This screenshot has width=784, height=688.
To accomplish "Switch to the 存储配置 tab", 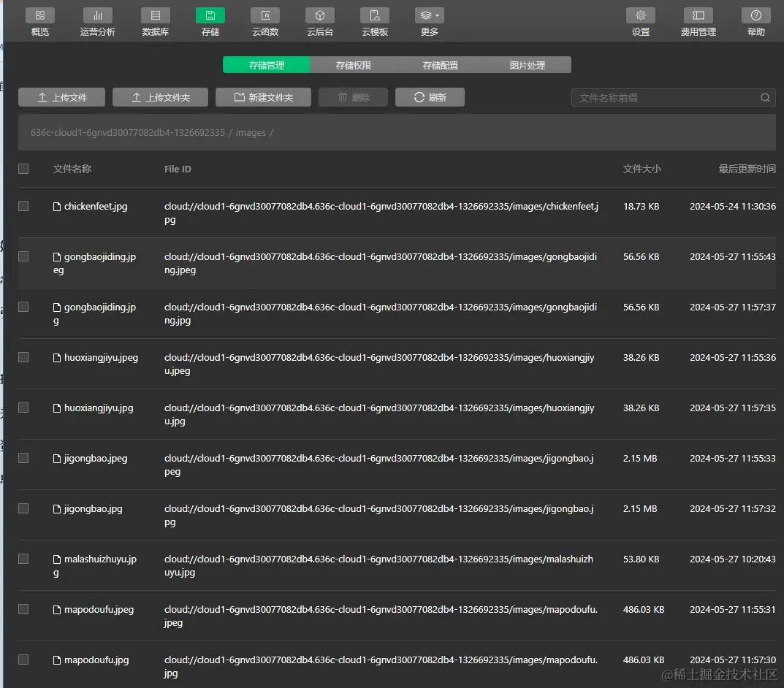I will tap(441, 65).
